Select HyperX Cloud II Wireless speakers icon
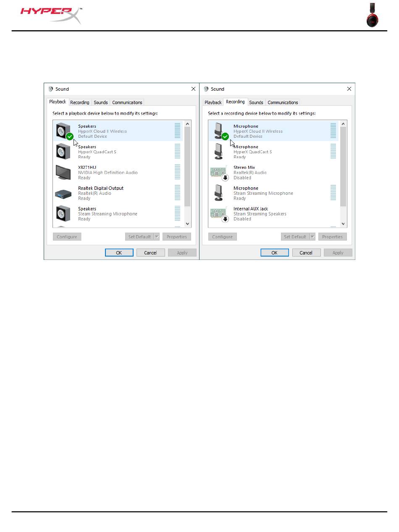The width and height of the screenshot is (399, 532). pos(64,131)
